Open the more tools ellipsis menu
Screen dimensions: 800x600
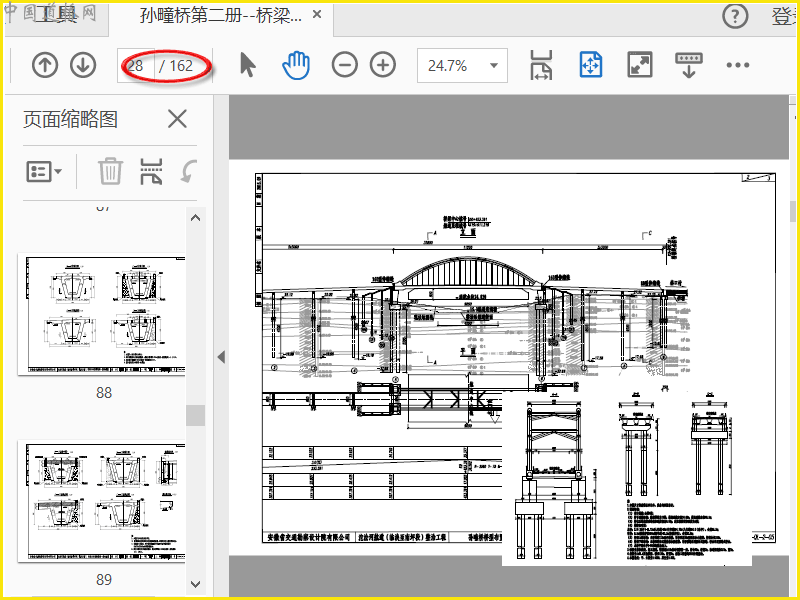coord(738,66)
